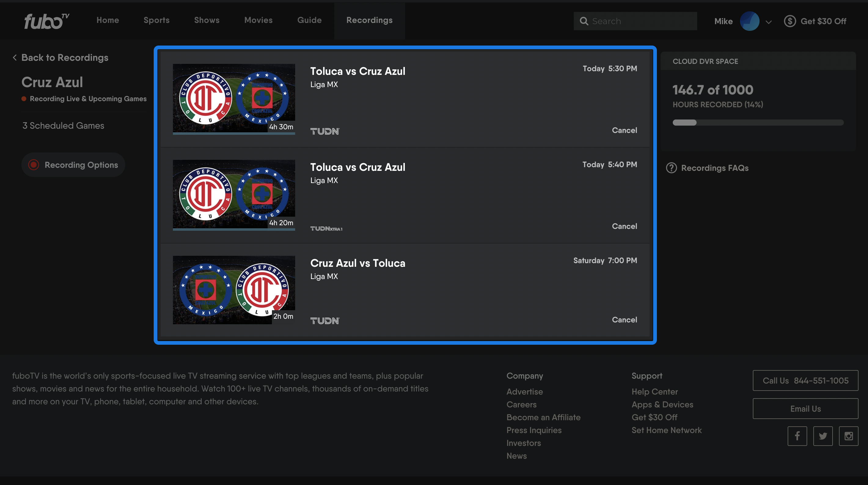Screen dimensions: 868x485
Task: Open the Shows tab
Action: (207, 20)
